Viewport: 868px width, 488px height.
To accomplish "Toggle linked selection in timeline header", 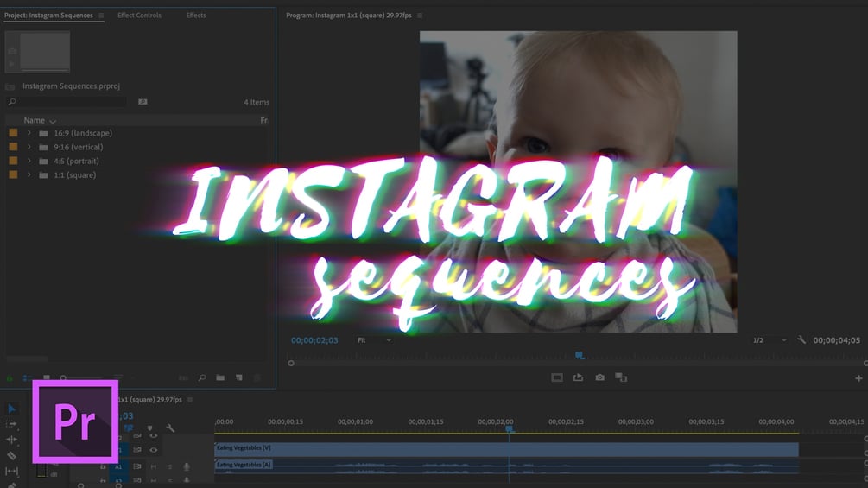I will point(129,428).
